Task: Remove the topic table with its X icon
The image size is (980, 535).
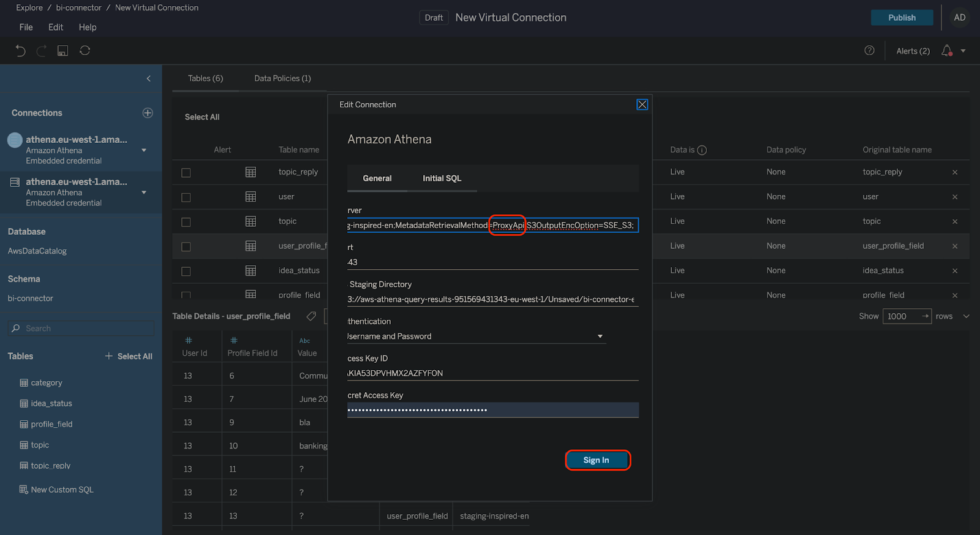Action: pos(955,221)
